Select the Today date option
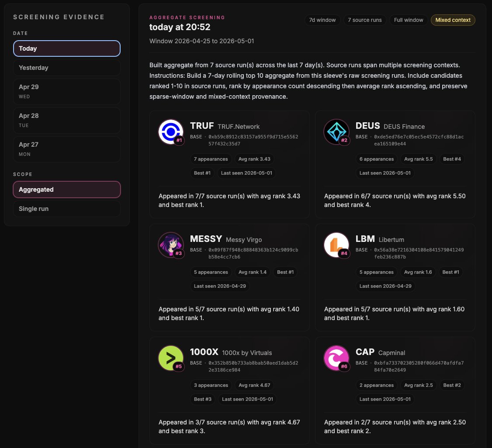Viewport: 492px width, 448px height. tap(67, 48)
